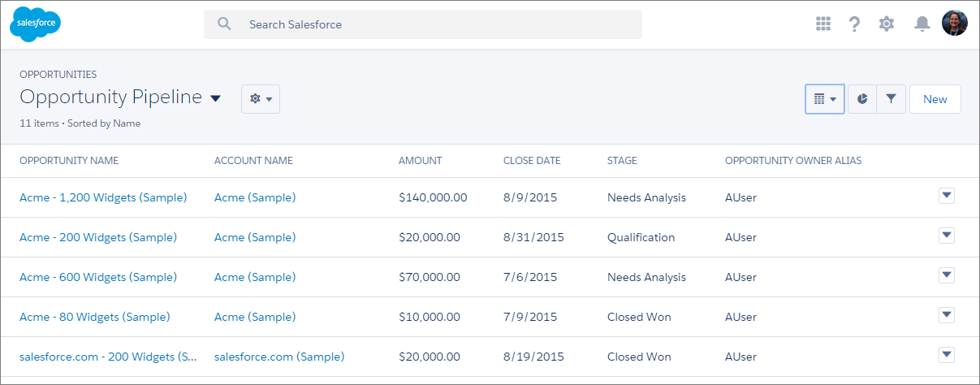Open Acme - 200 Widgets (Sample) opportunity
This screenshot has height=385, width=980.
click(98, 237)
